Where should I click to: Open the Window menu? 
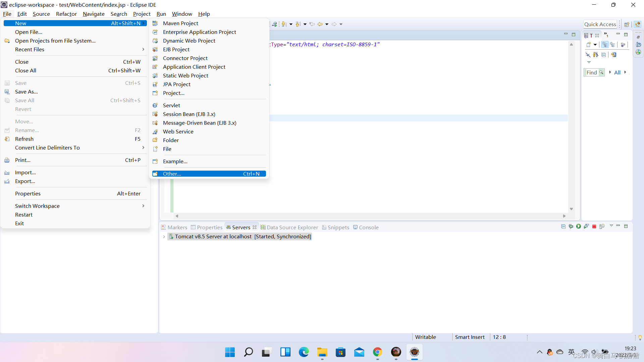tap(182, 14)
